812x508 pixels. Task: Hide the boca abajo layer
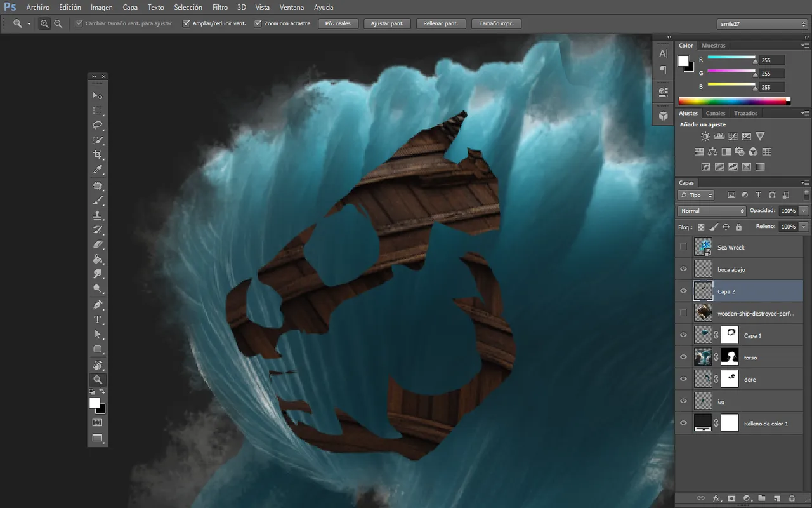(683, 269)
